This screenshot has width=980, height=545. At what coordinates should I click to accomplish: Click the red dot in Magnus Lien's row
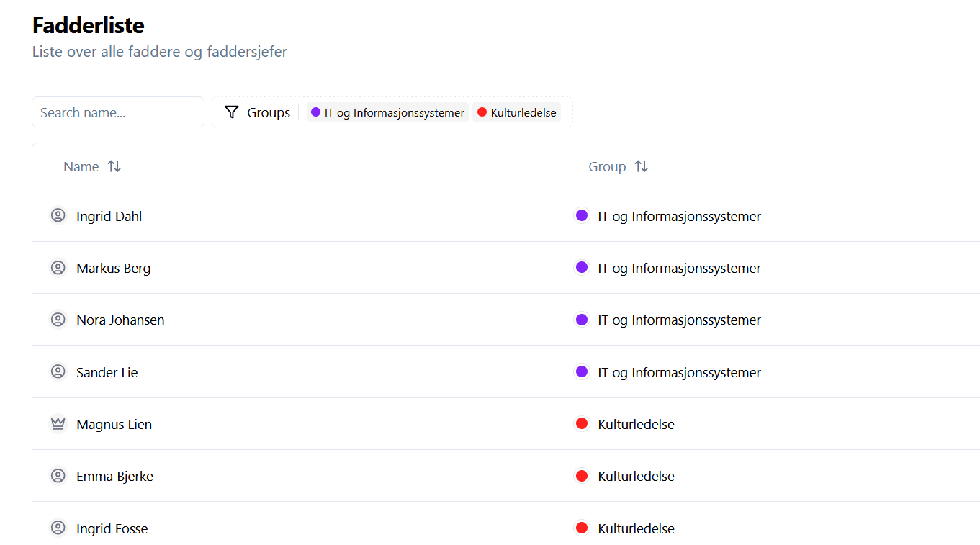coord(582,424)
